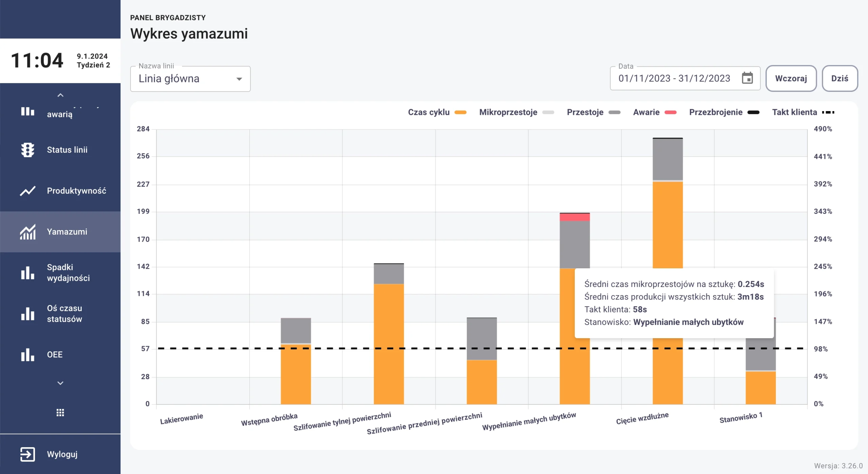Open the calendar date picker icon
This screenshot has width=868, height=474.
click(747, 78)
